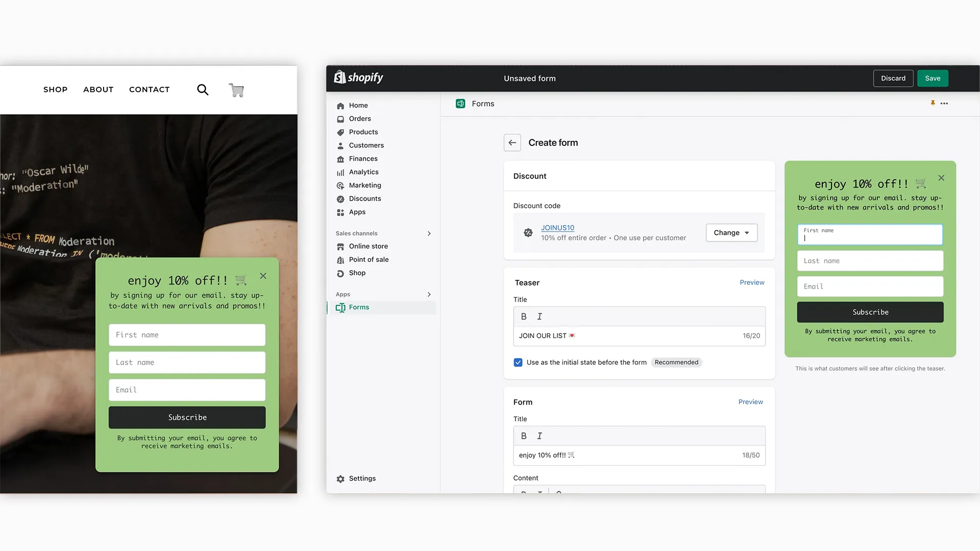Viewport: 980px width, 551px height.
Task: Open the Change dropdown for the discount code
Action: point(731,233)
